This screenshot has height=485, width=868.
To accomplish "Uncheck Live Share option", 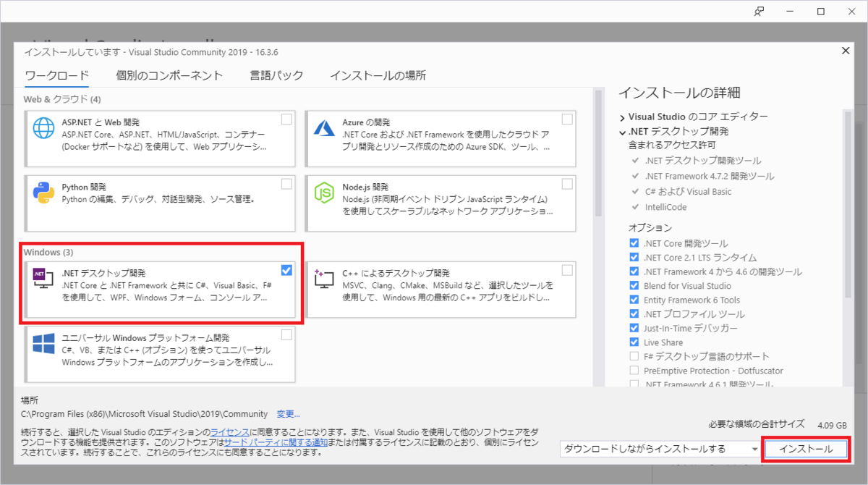I will pyautogui.click(x=634, y=342).
